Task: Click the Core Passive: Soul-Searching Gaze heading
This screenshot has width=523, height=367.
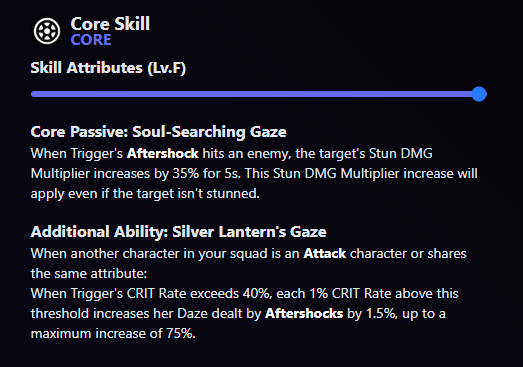Action: point(158,132)
